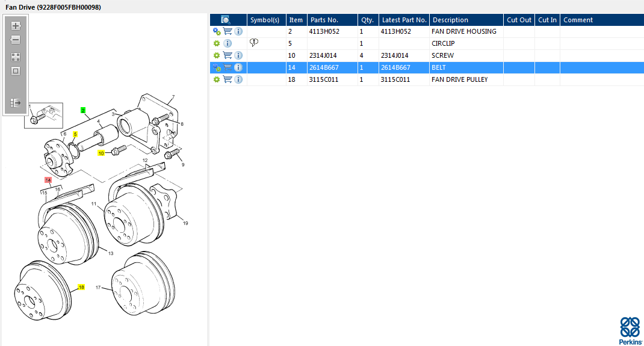Click gears icon for FAN DRIVE HOUSING row

[x=217, y=31]
